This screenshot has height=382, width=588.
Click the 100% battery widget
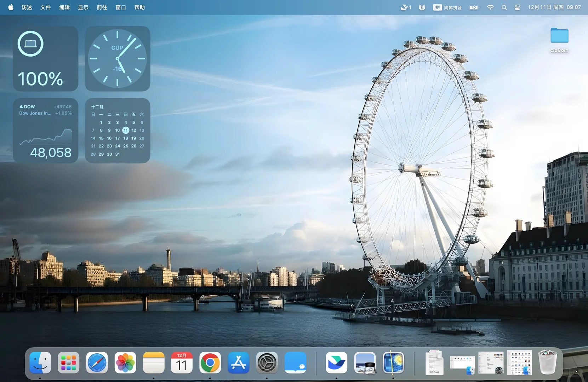[46, 59]
